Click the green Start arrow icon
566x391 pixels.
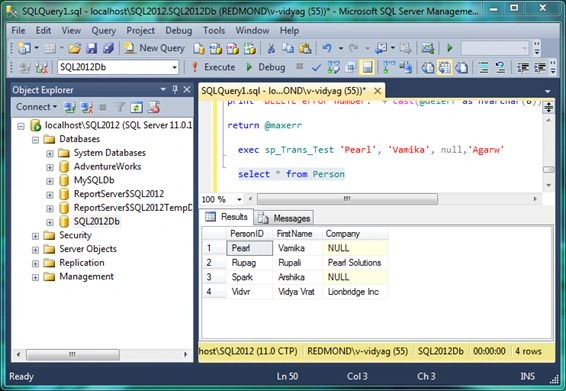(x=450, y=48)
